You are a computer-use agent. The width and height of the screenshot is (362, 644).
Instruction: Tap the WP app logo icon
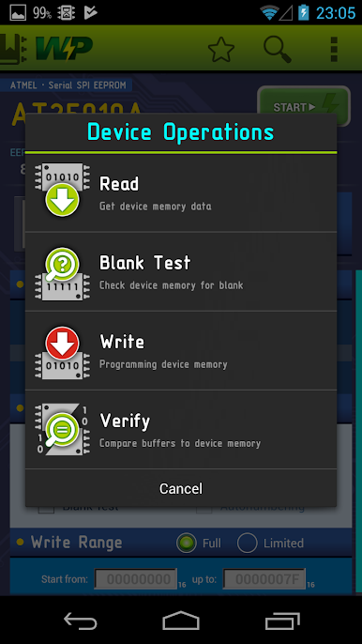[46, 49]
